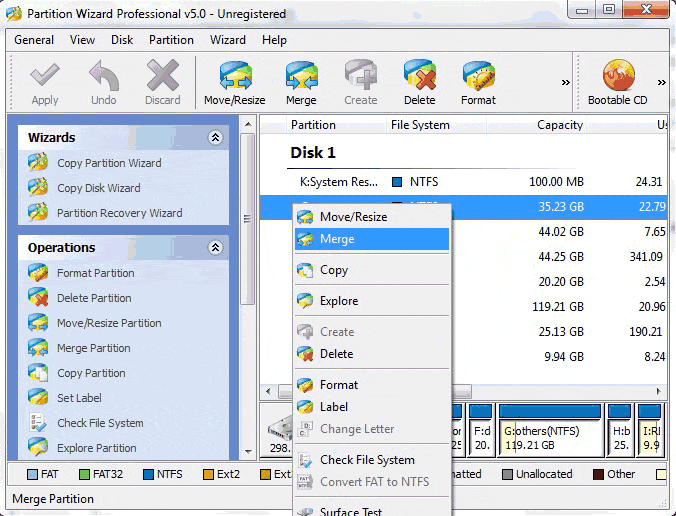Screen dimensions: 676x516
Task: Click the 9.94 GB capacity cell
Action: point(563,357)
